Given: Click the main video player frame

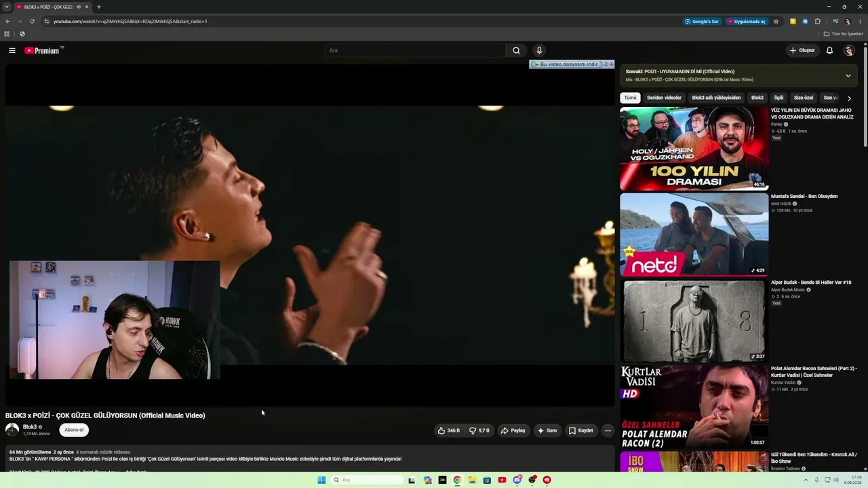Looking at the screenshot, I should pyautogui.click(x=310, y=235).
